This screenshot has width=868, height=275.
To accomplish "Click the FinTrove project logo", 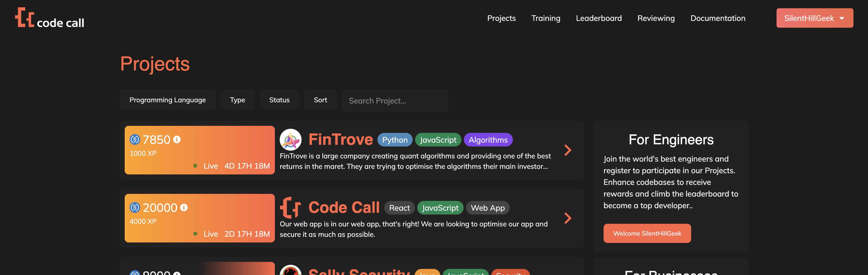I will tap(290, 140).
